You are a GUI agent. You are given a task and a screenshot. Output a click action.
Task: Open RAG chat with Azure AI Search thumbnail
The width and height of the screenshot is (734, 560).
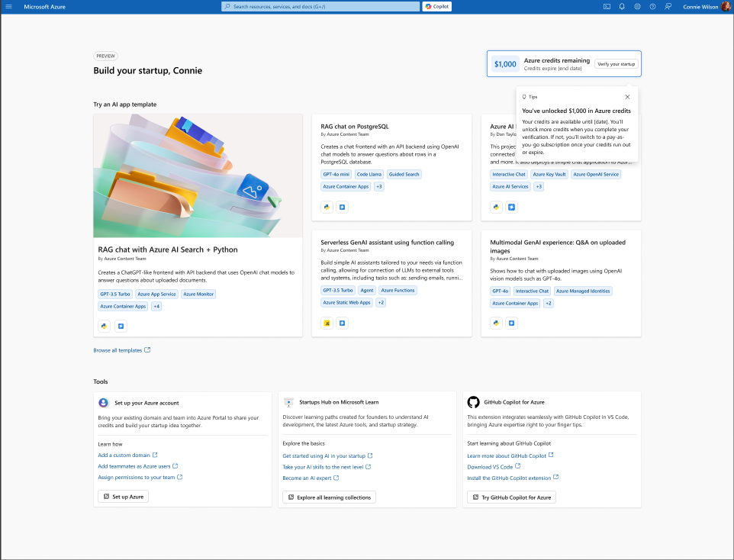point(198,176)
